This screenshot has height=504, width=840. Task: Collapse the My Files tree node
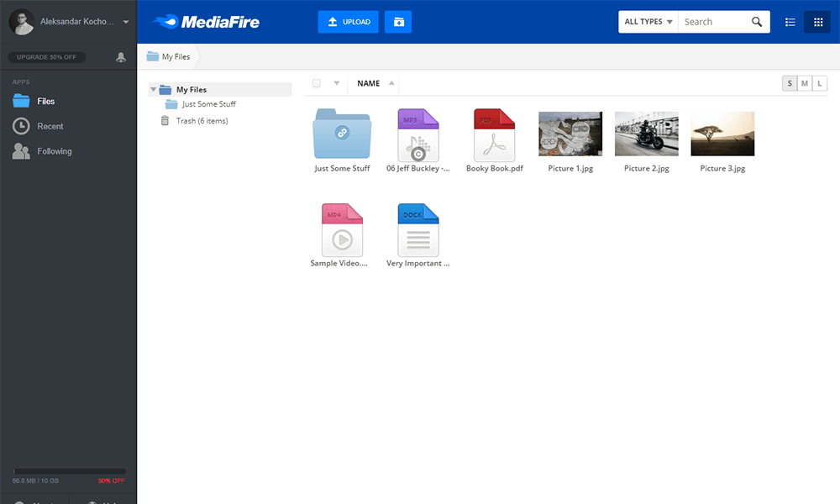pyautogui.click(x=153, y=88)
